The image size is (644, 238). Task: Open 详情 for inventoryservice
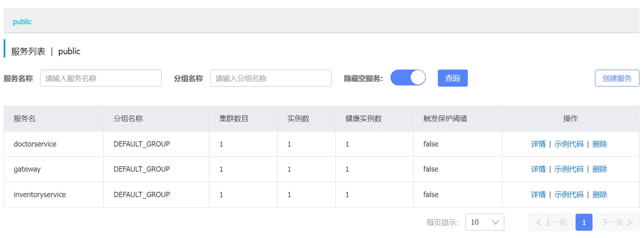[538, 195]
